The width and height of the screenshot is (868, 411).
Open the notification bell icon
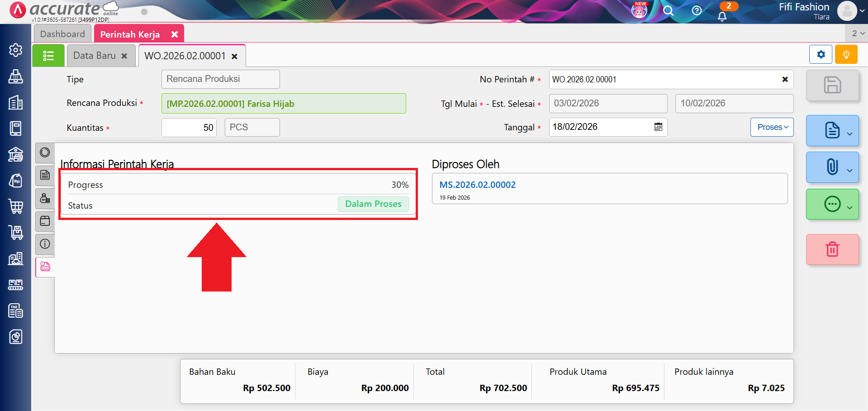pyautogui.click(x=722, y=16)
